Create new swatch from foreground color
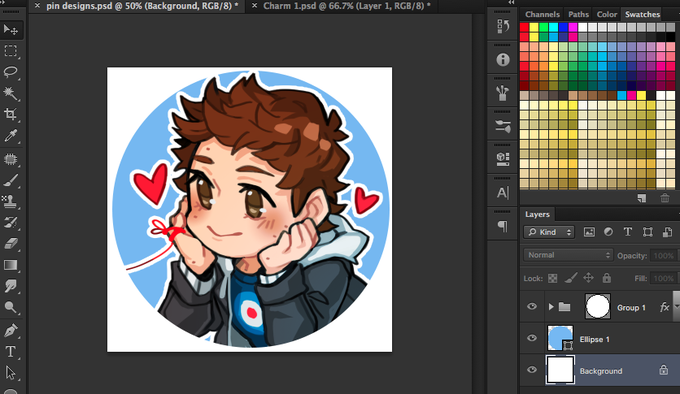 (642, 199)
